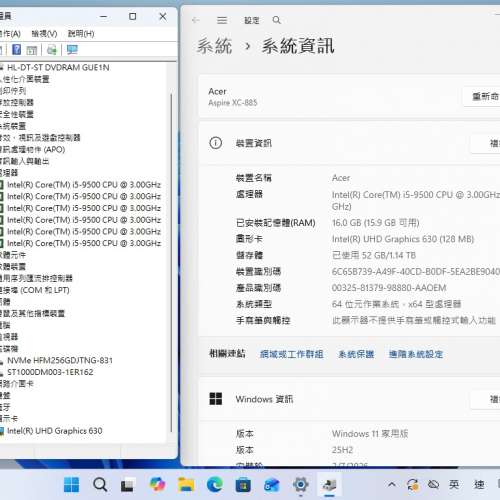Image resolution: width=500 pixels, height=500 pixels.
Task: Click the product ID 00325-81379-98880-AAOEM
Action: 389,288
